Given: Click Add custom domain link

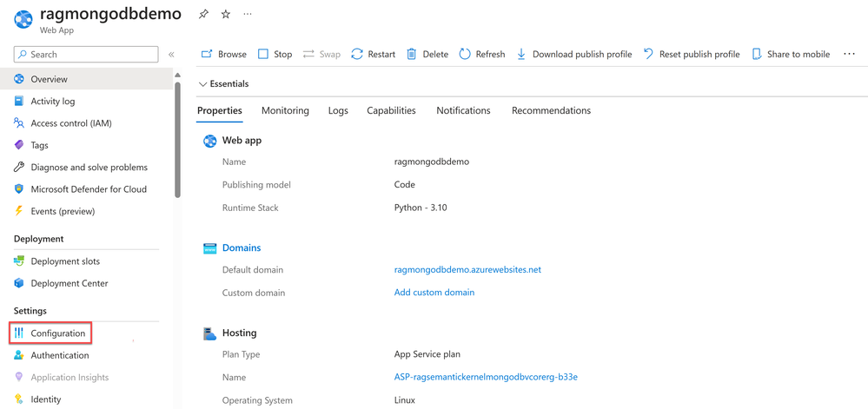Looking at the screenshot, I should tap(434, 293).
